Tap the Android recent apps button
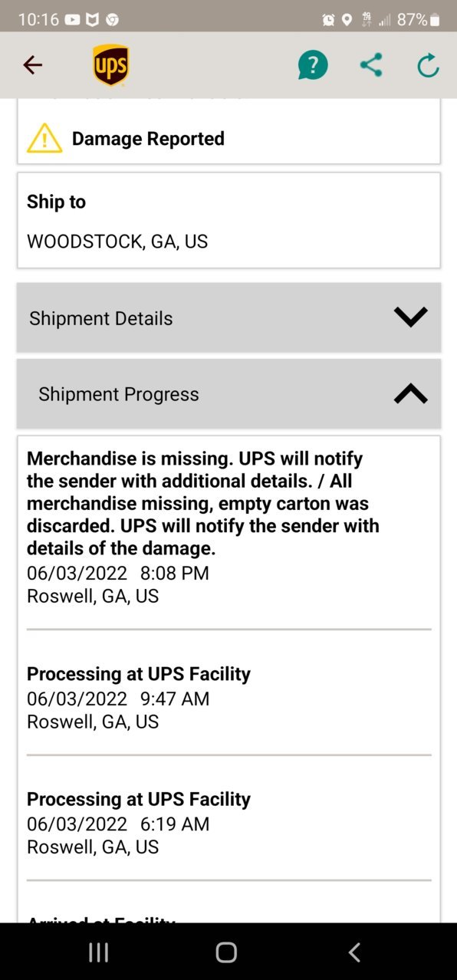This screenshot has height=980, width=457. coord(98,952)
